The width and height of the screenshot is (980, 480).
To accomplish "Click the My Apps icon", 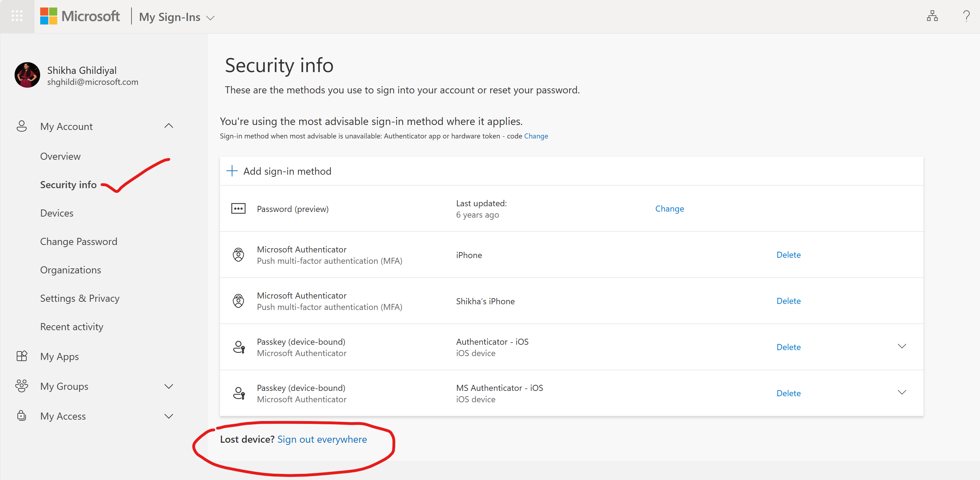I will click(x=22, y=356).
